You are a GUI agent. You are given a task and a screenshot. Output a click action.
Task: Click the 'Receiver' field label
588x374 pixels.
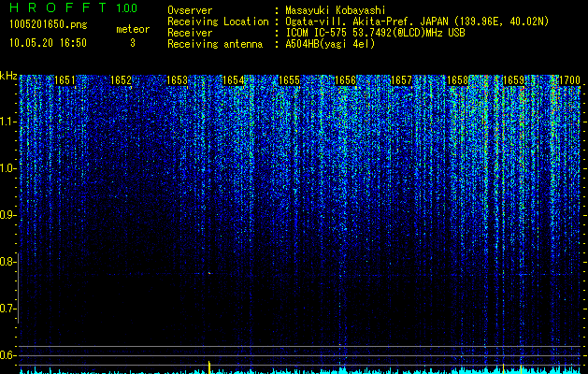[x=190, y=33]
